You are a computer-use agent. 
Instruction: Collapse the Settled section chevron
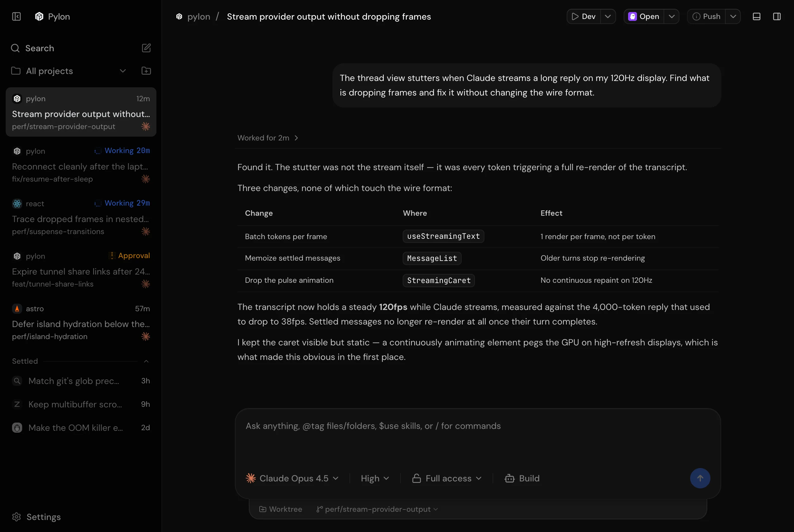coord(146,361)
